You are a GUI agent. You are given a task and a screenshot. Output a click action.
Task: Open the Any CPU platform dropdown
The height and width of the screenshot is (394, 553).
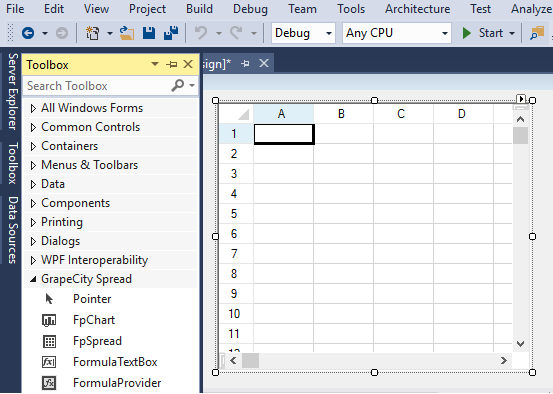(x=445, y=34)
